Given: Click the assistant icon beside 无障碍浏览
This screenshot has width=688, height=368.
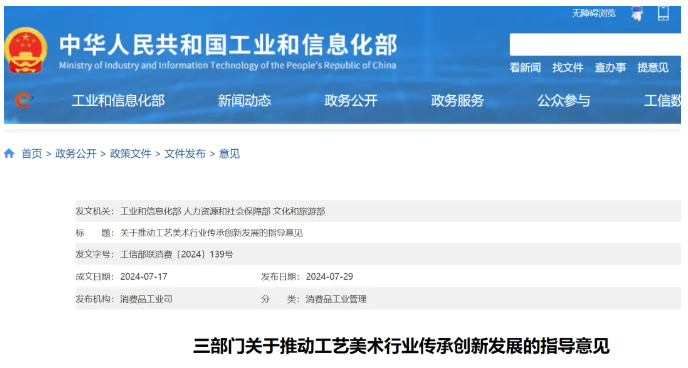Looking at the screenshot, I should click(x=637, y=14).
